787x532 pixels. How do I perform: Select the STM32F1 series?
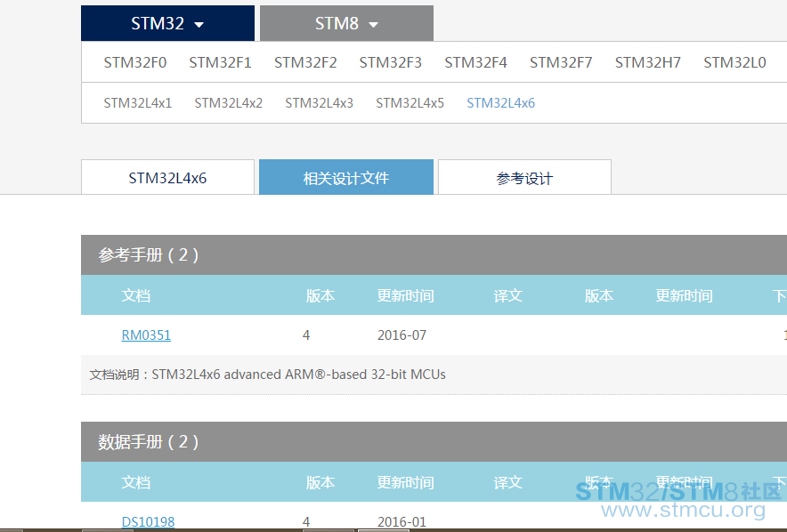(220, 62)
